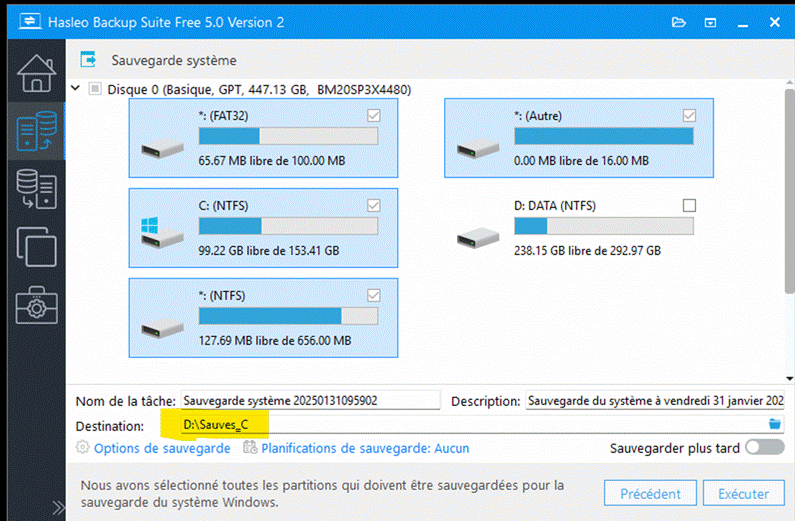Viewport: 795px width, 521px height.
Task: Close the Hasleo Backup Suite window
Action: (775, 22)
